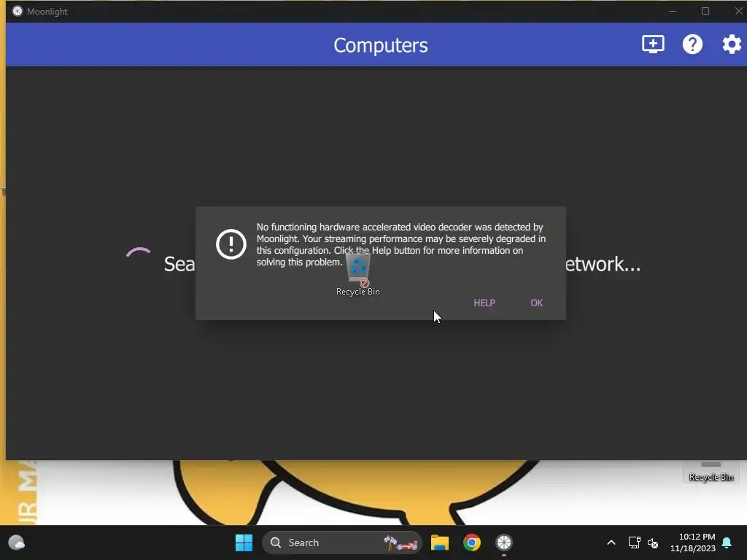Click the Computers header title
This screenshot has height=560, width=747.
pos(381,45)
